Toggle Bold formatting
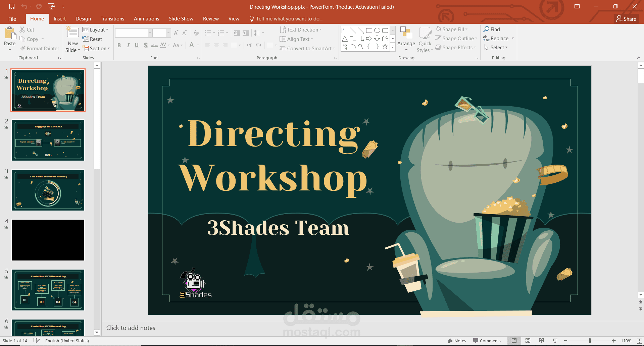644x346 pixels. [119, 45]
